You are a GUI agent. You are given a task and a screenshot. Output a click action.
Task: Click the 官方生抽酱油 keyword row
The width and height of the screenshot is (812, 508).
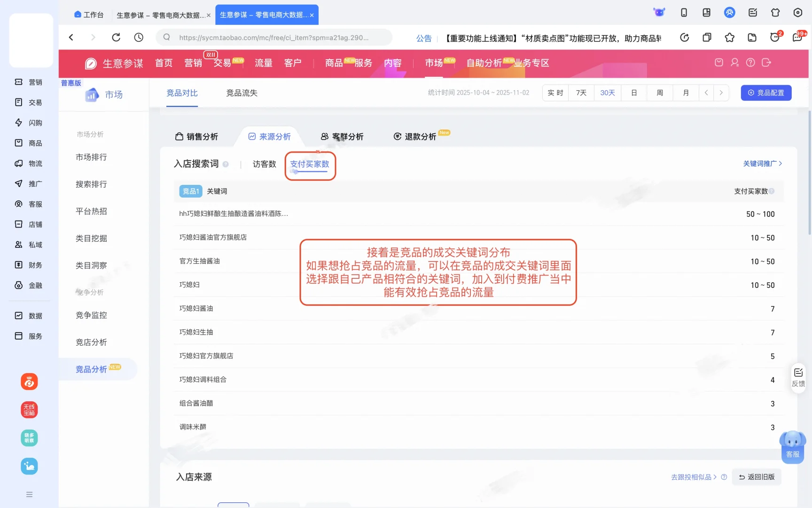pos(478,261)
